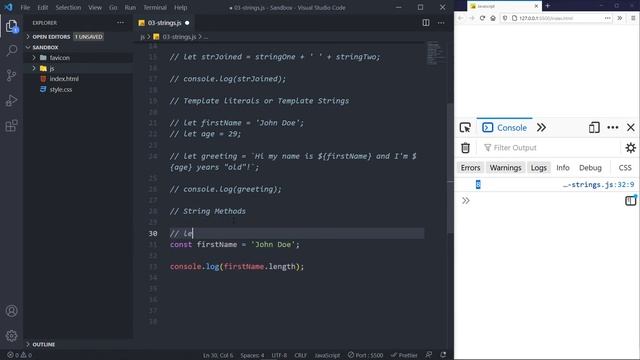
Task: Open the Edit menu
Action: [x=42, y=7]
